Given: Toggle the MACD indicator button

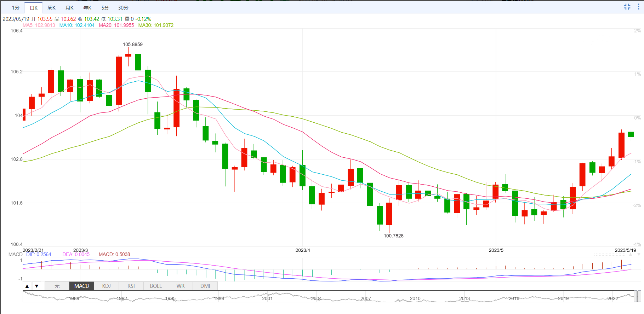Looking at the screenshot, I should 82,286.
